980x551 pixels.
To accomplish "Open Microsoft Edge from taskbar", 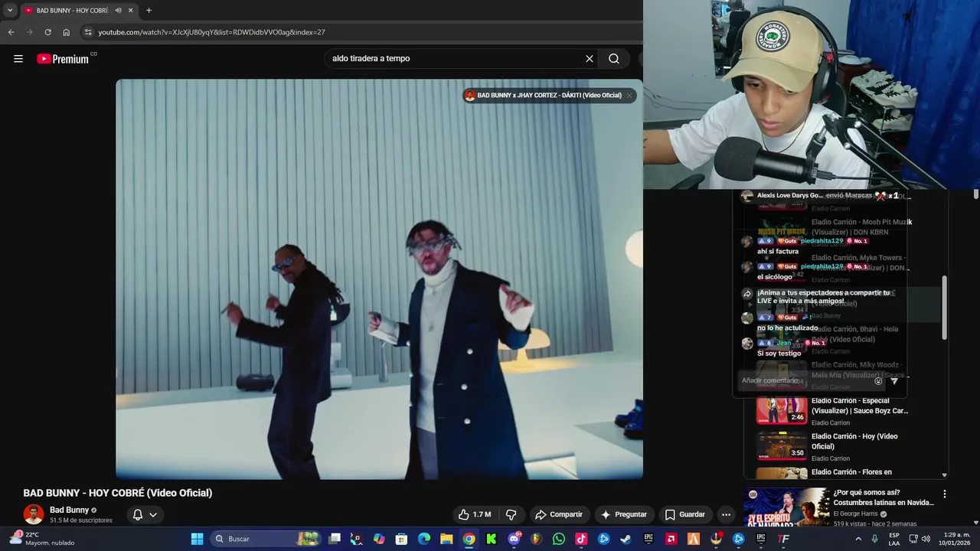I will click(423, 539).
